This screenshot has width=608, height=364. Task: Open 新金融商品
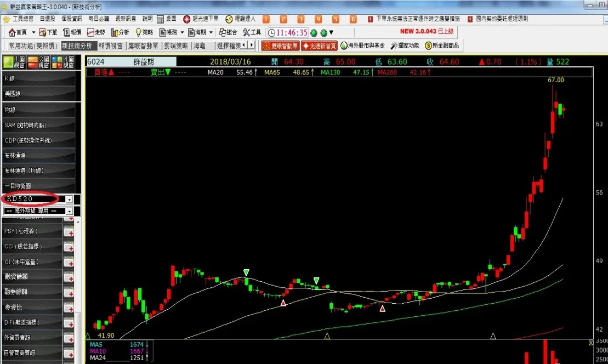pyautogui.click(x=442, y=46)
